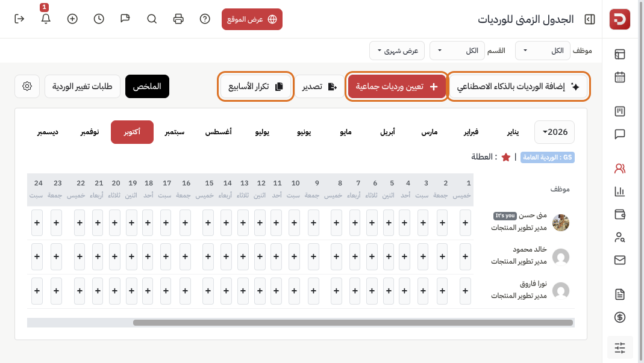Open search magnifier icon
The height and width of the screenshot is (363, 644).
(x=152, y=19)
